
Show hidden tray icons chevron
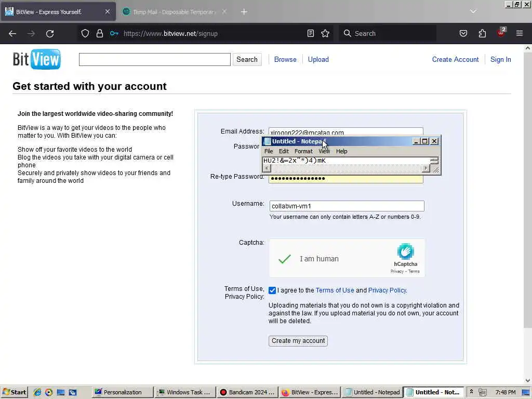[x=471, y=392]
